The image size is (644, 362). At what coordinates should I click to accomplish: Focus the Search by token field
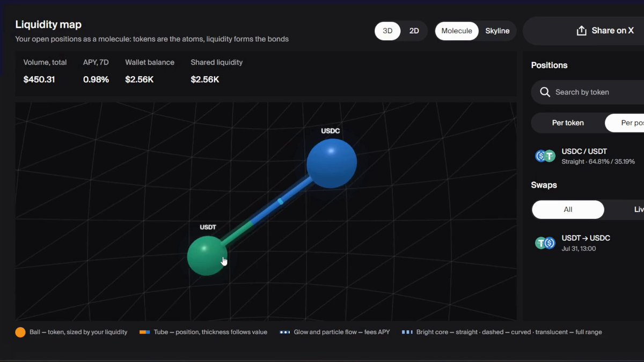(588, 92)
